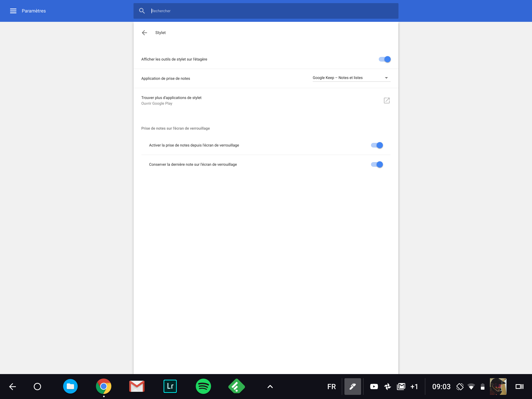
Task: Launch Adobe Lightroom from the shelf
Action: point(170,387)
